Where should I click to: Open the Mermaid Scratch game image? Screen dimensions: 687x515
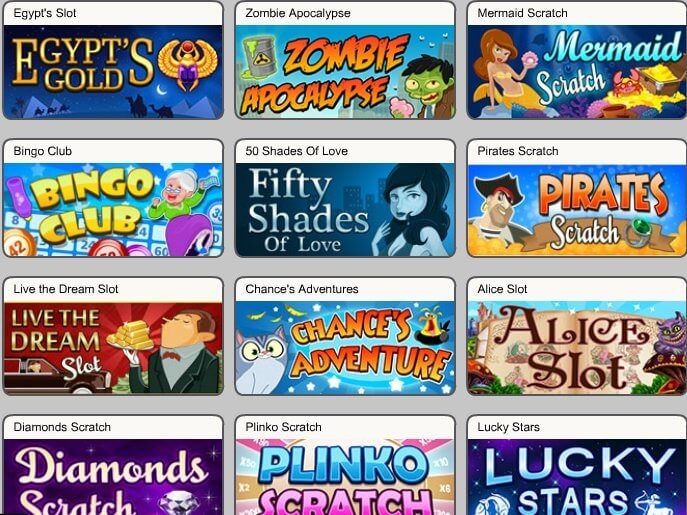577,72
